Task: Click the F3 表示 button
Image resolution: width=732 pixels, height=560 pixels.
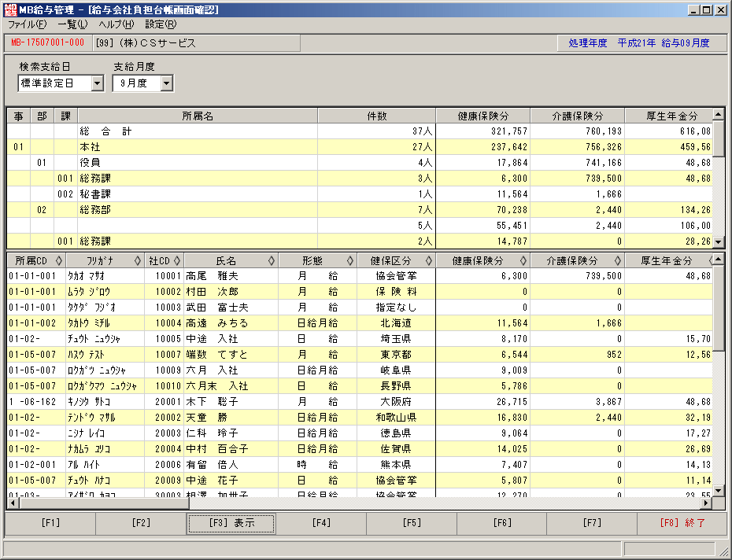Action: [x=231, y=523]
